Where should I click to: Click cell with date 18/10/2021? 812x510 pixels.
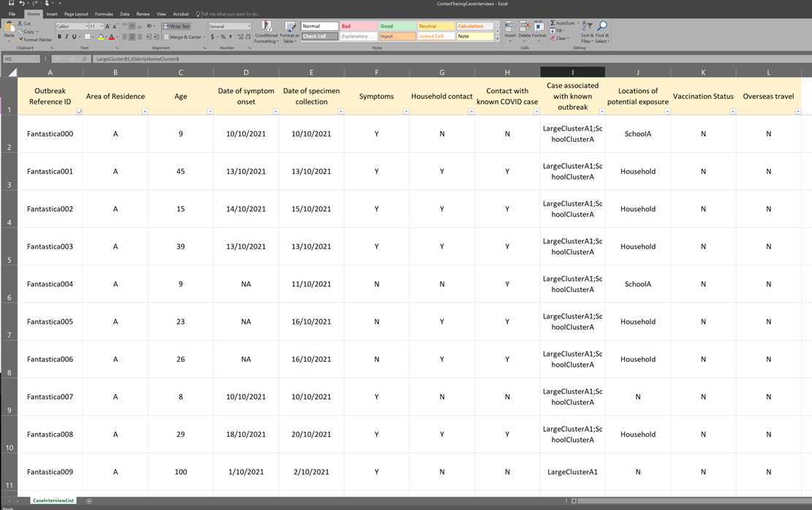click(246, 435)
